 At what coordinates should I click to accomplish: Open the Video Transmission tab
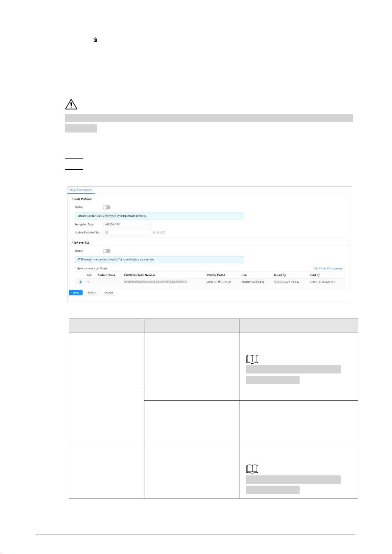coord(81,190)
